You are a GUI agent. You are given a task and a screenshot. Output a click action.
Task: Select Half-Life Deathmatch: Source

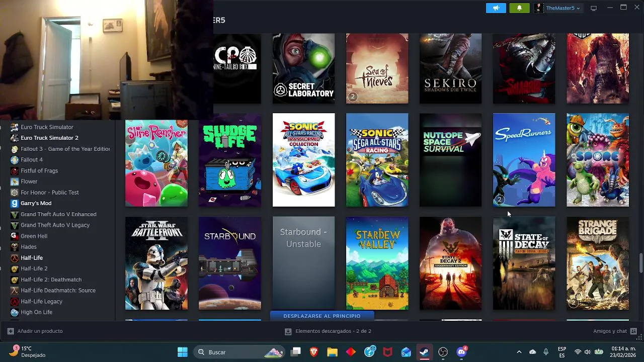pyautogui.click(x=58, y=291)
